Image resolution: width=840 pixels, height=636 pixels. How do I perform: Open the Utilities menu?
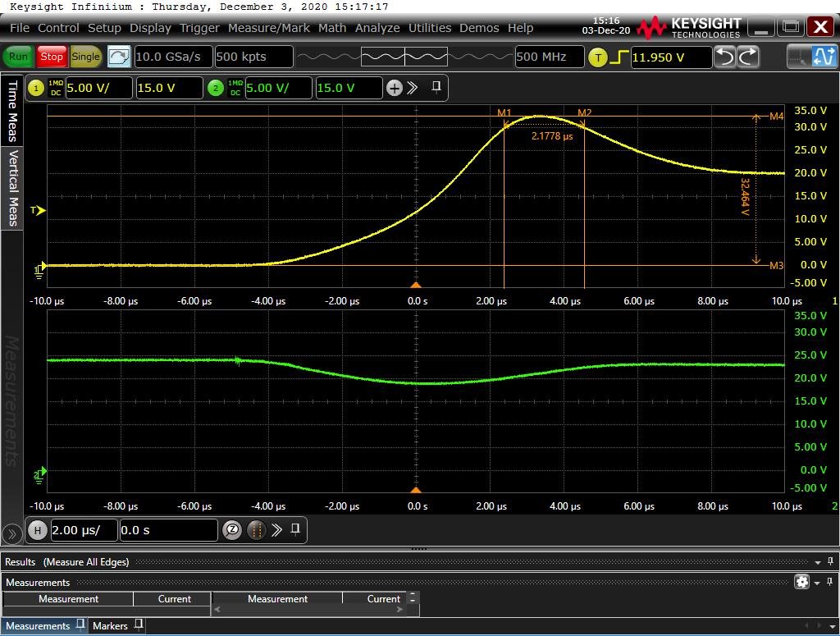pos(430,28)
